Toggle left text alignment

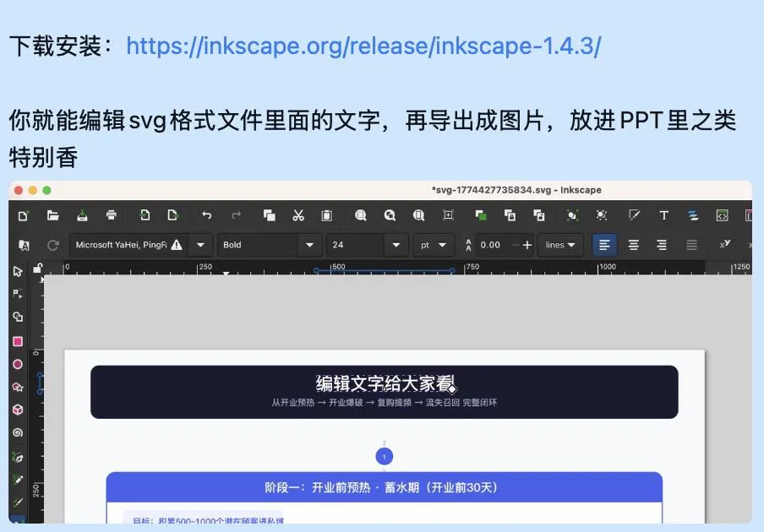pos(604,245)
